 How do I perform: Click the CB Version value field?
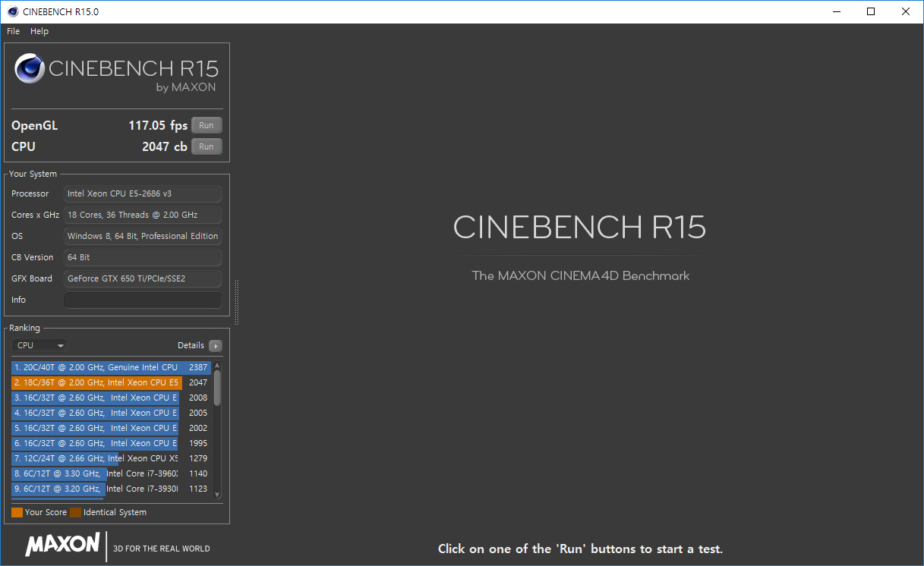tap(143, 257)
